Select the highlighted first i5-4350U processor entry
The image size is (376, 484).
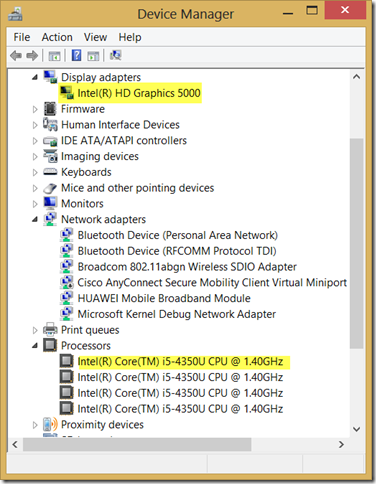coord(180,362)
